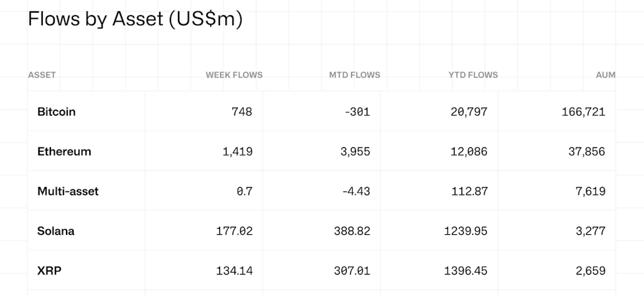Select Multi-asset's YTD flows value 112.87
The height and width of the screenshot is (296, 644).
pyautogui.click(x=468, y=191)
